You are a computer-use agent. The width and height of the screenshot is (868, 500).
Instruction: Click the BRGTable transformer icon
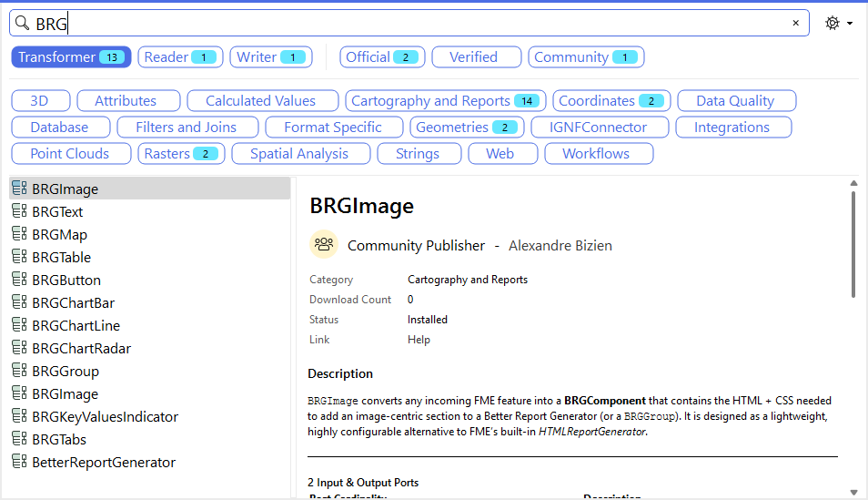point(19,256)
